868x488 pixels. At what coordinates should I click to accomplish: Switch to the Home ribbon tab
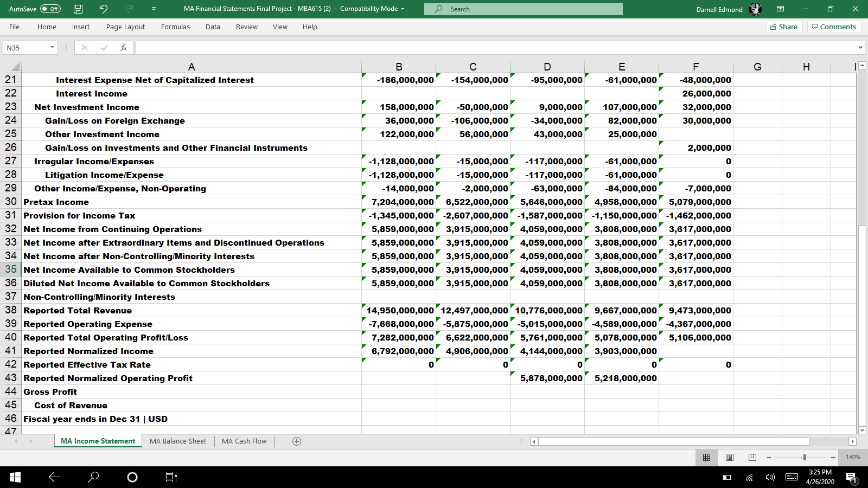click(47, 27)
